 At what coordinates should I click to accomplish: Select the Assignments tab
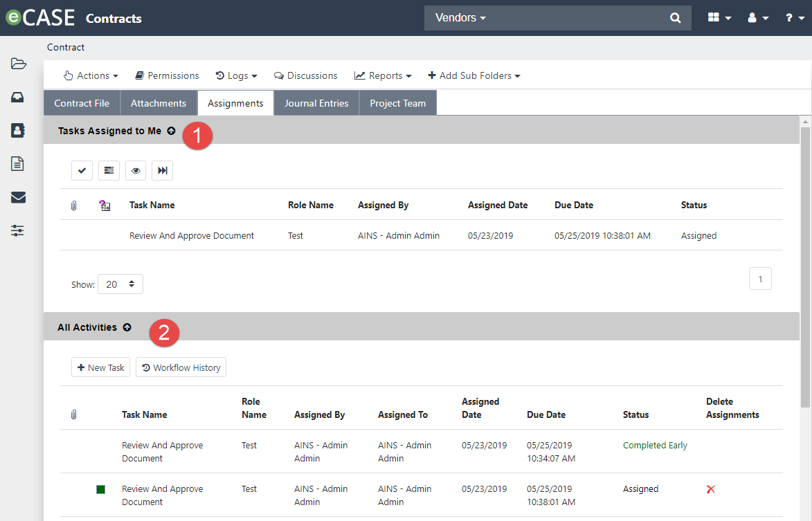235,103
